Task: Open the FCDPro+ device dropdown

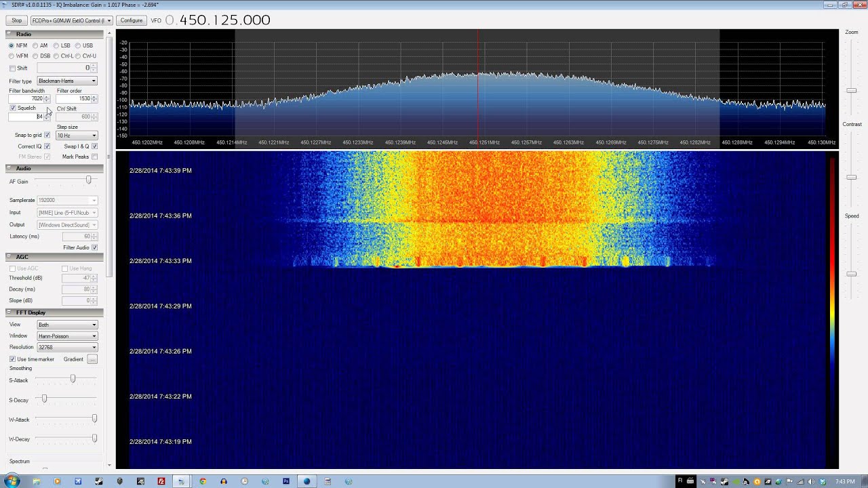Action: point(72,20)
